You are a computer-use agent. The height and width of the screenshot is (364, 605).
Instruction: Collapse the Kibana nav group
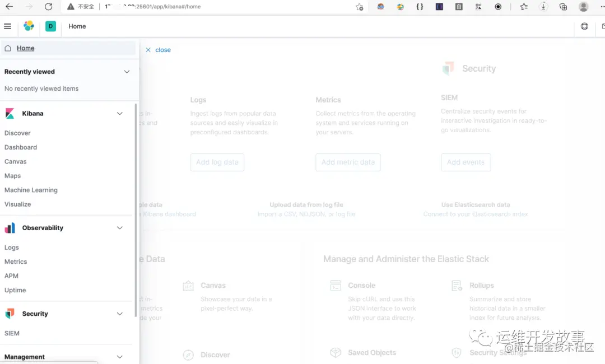click(120, 113)
